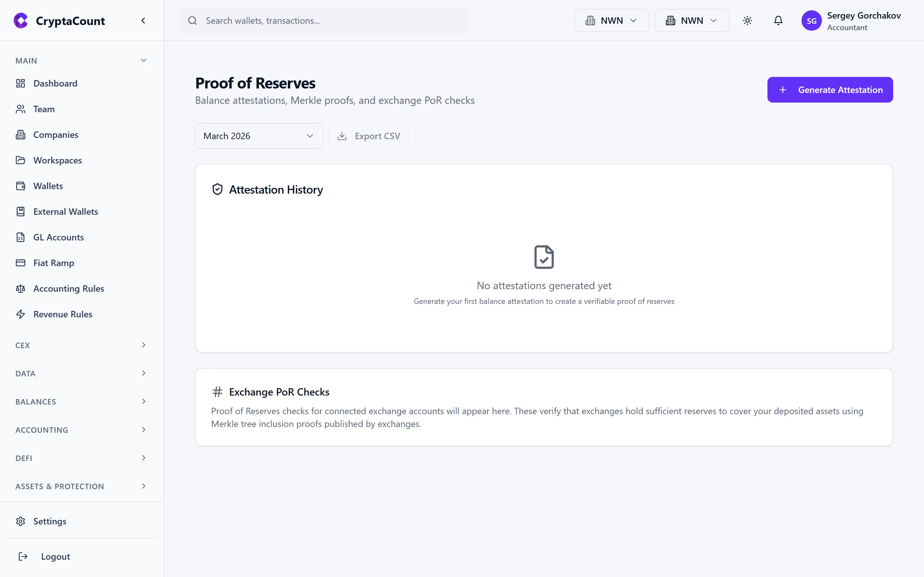Click the Logout icon

(23, 556)
